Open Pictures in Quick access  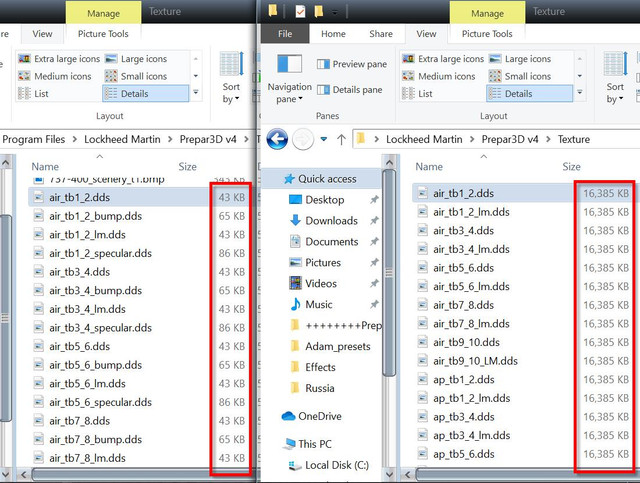click(322, 263)
